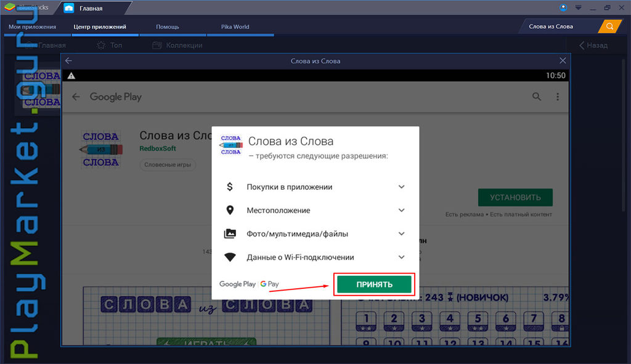Click the warning triangle in Android status bar
Image resolution: width=631 pixels, height=364 pixels.
(71, 76)
